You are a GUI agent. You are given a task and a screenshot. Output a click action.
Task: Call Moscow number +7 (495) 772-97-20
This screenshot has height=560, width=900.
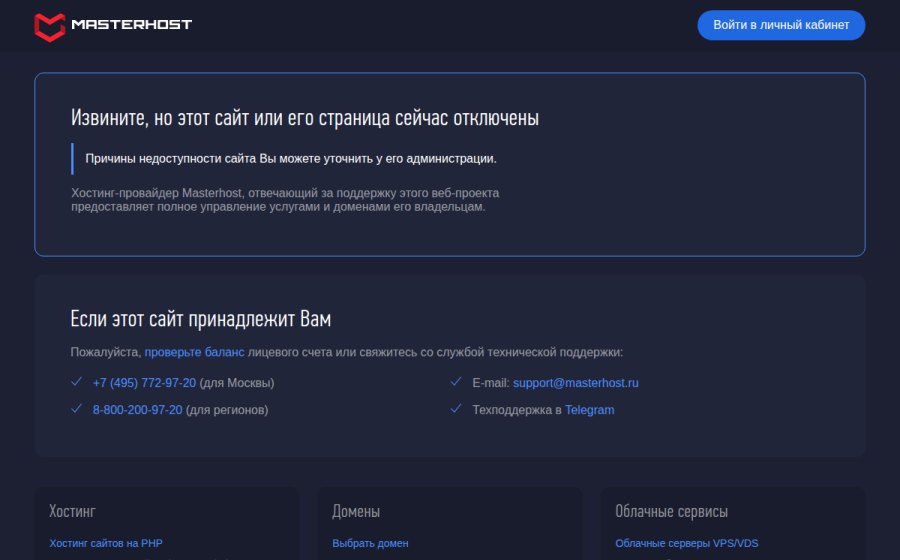(144, 383)
